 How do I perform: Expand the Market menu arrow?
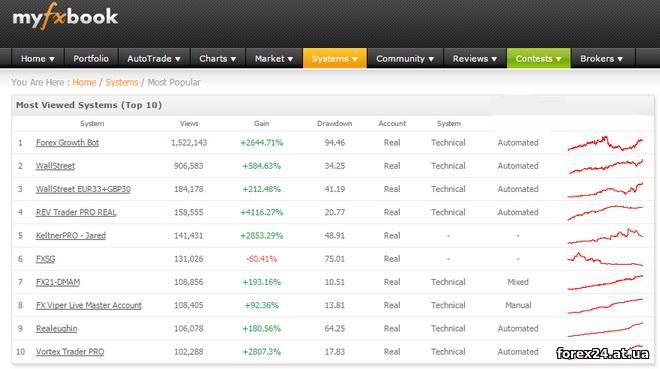[x=290, y=59]
